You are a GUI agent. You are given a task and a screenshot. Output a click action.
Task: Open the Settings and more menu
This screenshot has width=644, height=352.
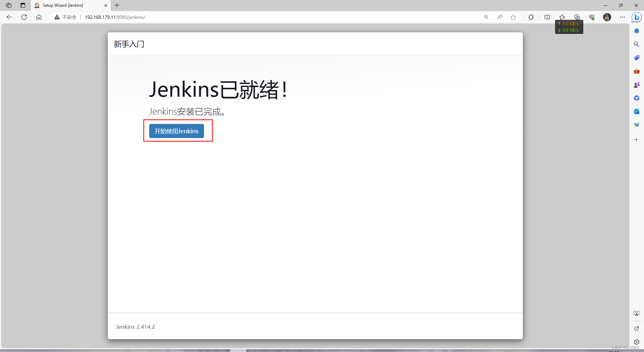pos(623,17)
